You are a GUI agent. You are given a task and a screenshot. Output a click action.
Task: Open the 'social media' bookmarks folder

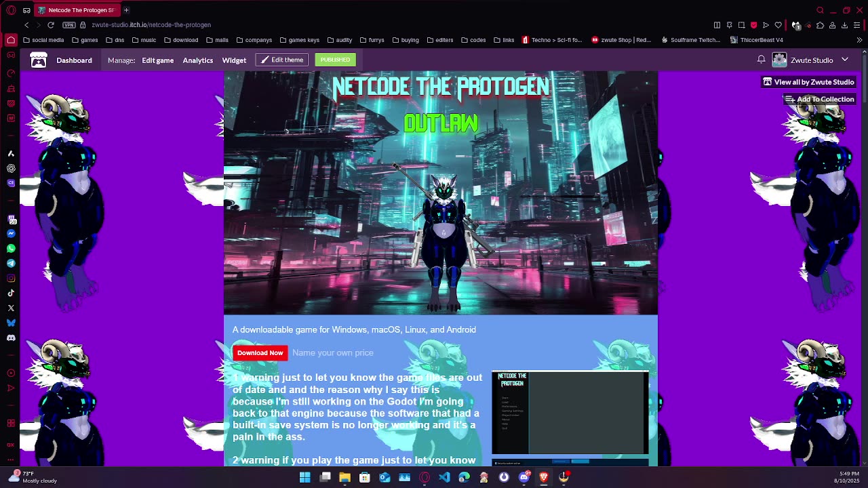[x=43, y=40]
